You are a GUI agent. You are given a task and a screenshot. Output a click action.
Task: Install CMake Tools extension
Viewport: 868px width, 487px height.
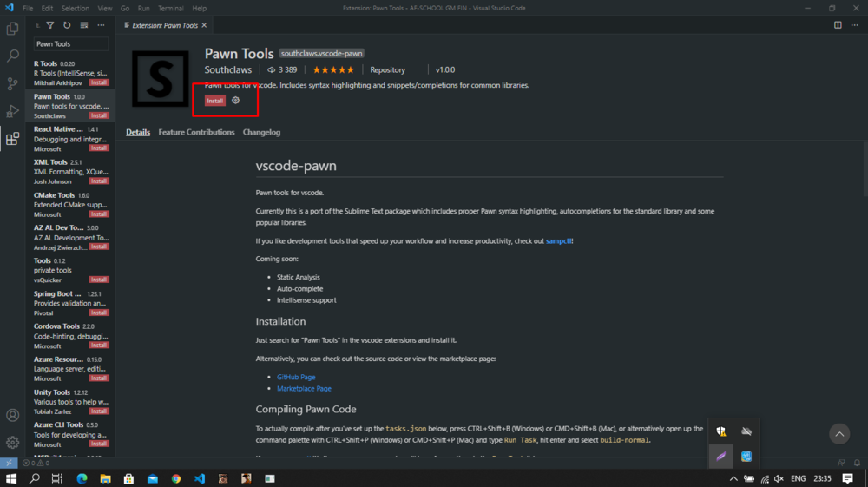point(99,214)
